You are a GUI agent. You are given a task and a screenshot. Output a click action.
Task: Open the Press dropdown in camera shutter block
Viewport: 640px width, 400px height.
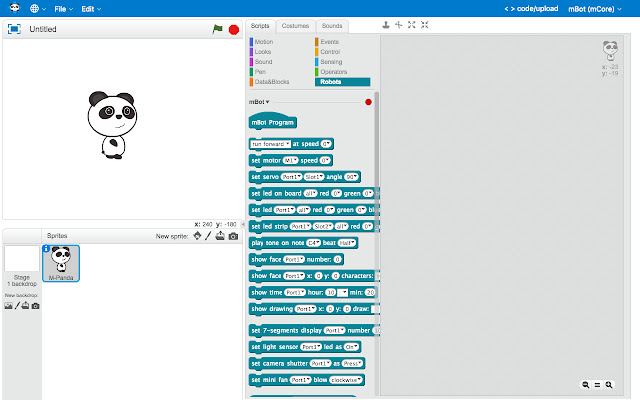pos(351,364)
